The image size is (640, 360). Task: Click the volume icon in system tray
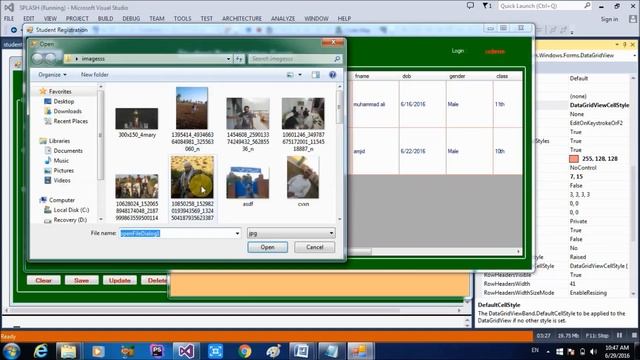pos(593,351)
